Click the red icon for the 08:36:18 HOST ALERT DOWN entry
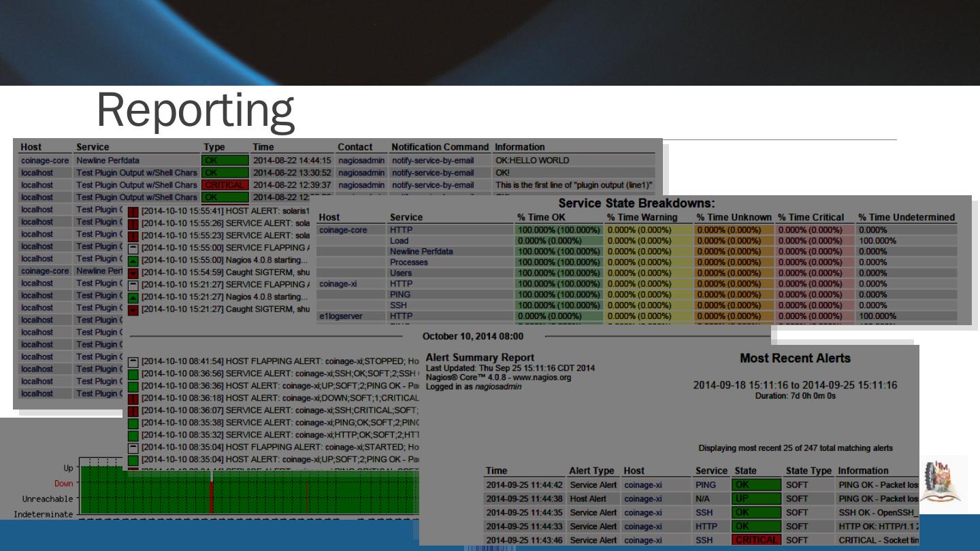980x551 pixels. point(133,399)
